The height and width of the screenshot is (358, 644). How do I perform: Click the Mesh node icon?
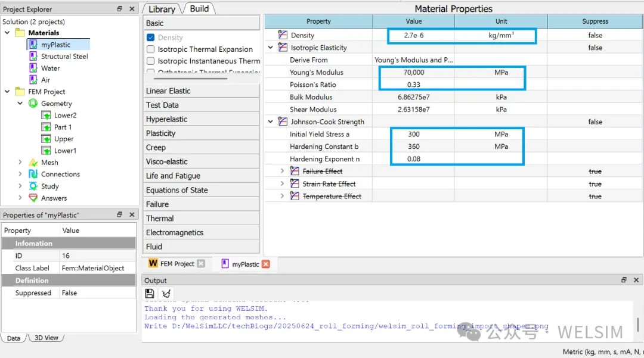pos(33,163)
